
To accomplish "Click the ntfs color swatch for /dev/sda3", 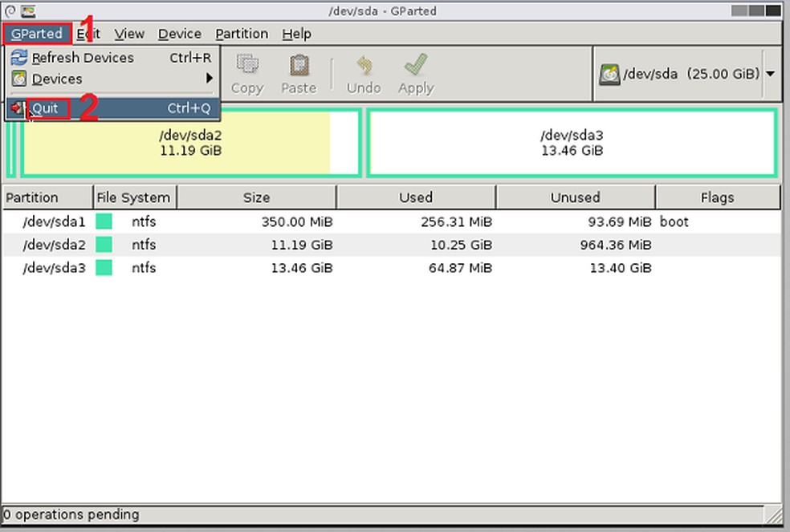I will pos(104,267).
